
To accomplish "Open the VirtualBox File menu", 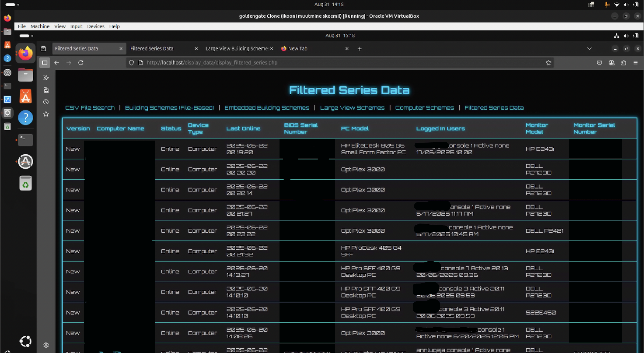I will tap(22, 26).
